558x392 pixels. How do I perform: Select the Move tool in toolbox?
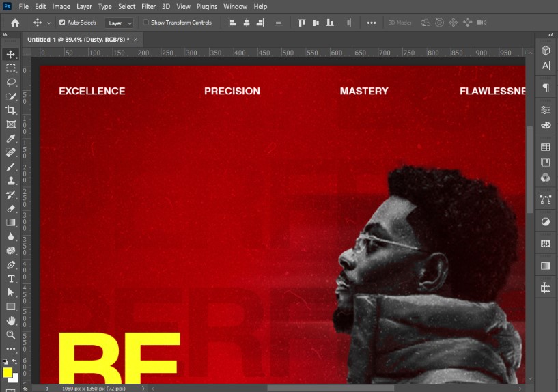pyautogui.click(x=11, y=54)
